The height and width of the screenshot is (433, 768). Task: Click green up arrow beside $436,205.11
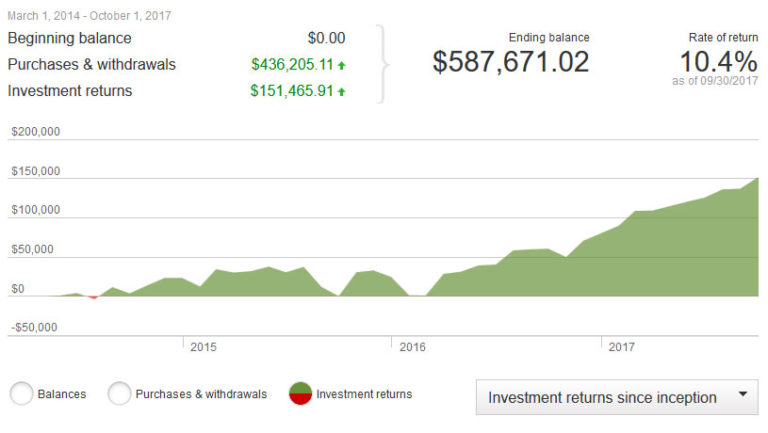[342, 65]
